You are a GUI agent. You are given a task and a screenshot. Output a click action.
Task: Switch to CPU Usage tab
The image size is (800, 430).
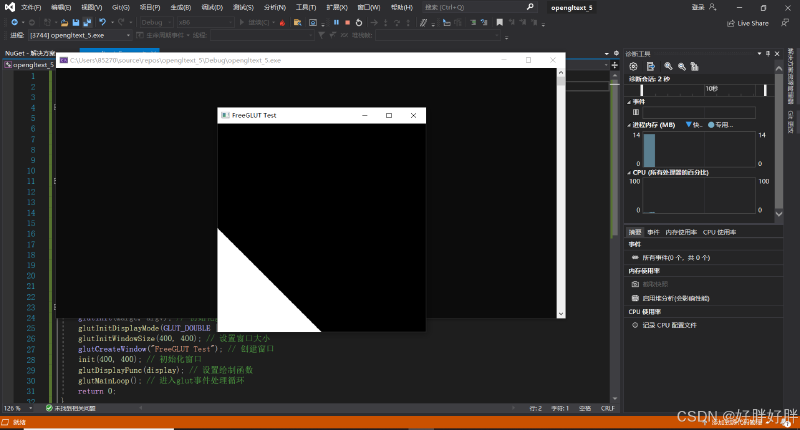719,232
